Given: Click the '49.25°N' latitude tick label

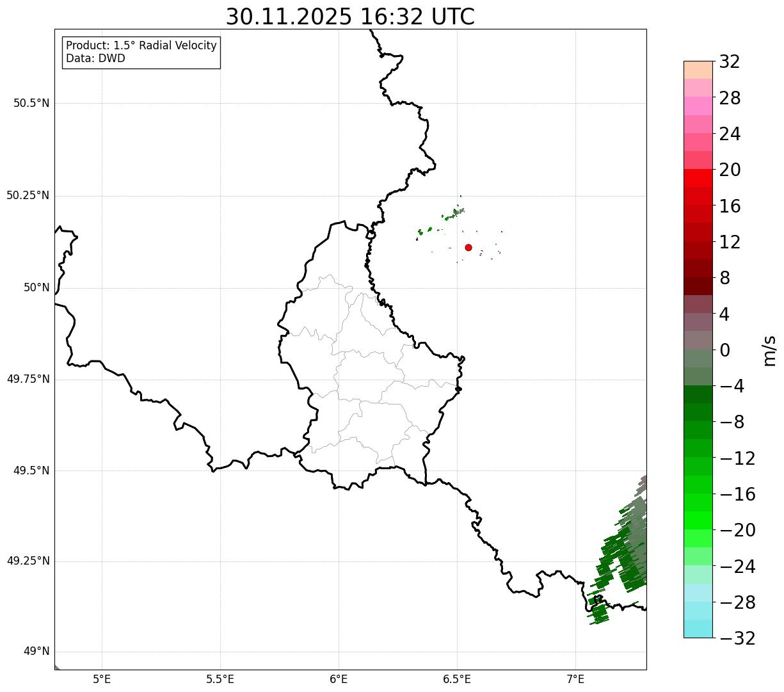Looking at the screenshot, I should click(28, 561).
